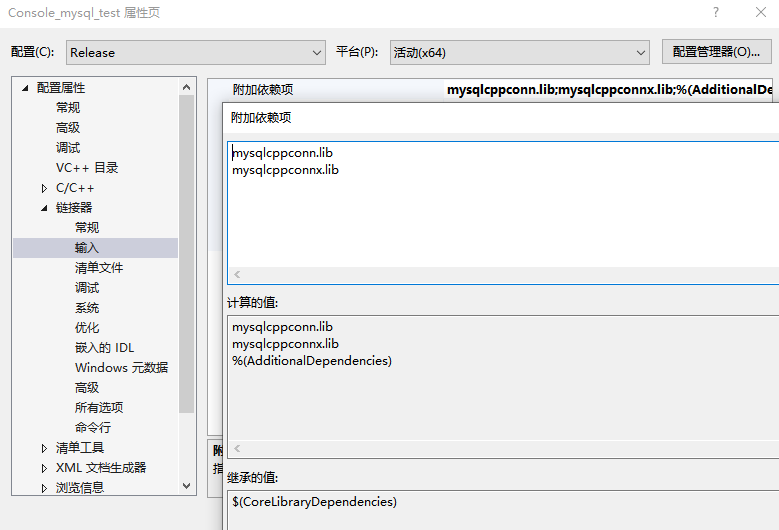Expand the XML 文档生成器 node
Screen dimensions: 779x530
tap(44, 468)
